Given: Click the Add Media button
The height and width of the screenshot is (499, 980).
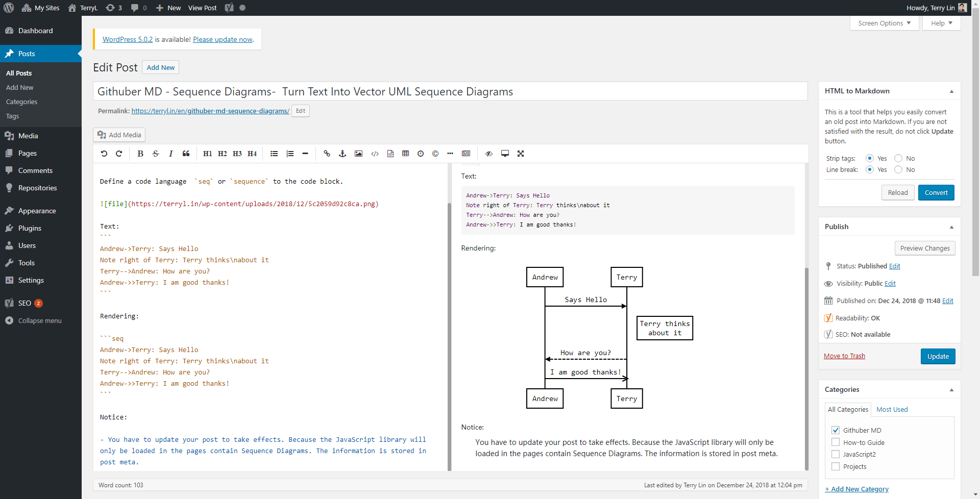Looking at the screenshot, I should (x=119, y=135).
